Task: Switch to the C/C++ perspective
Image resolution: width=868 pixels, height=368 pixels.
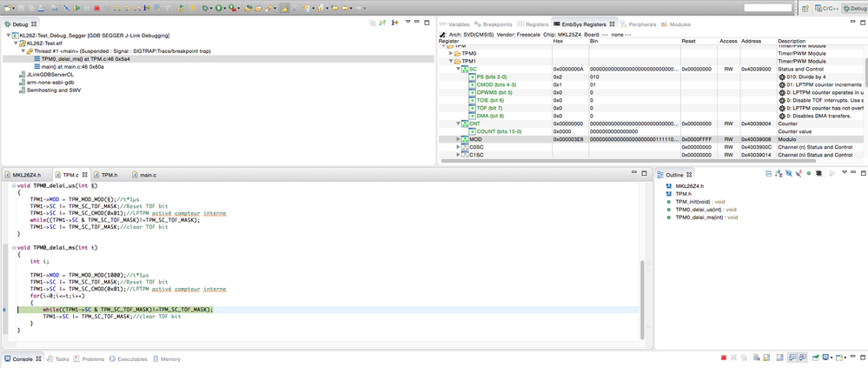Action: coord(826,9)
